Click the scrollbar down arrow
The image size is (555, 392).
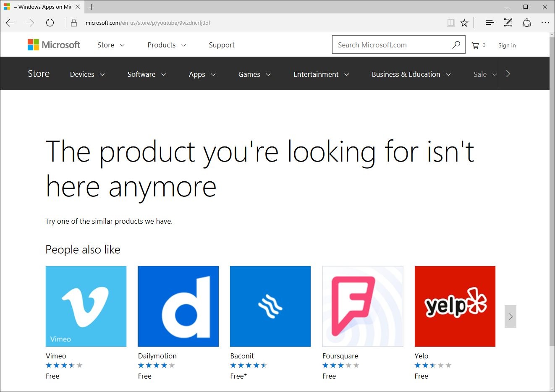coord(552,389)
